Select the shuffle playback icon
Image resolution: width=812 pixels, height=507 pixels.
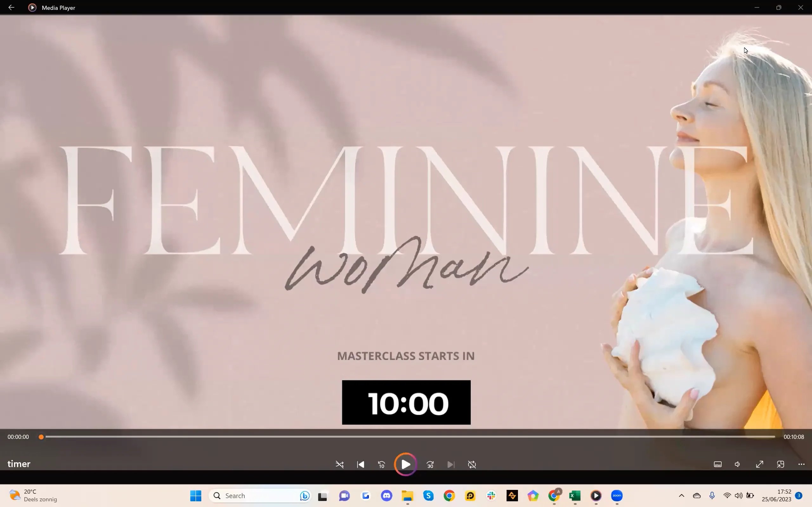(340, 465)
